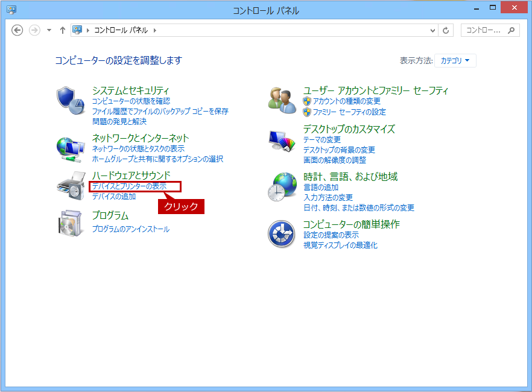Viewport: 532px width, 392px height.
Task: Click デスクトップの背景の変更 link
Action: tap(339, 150)
